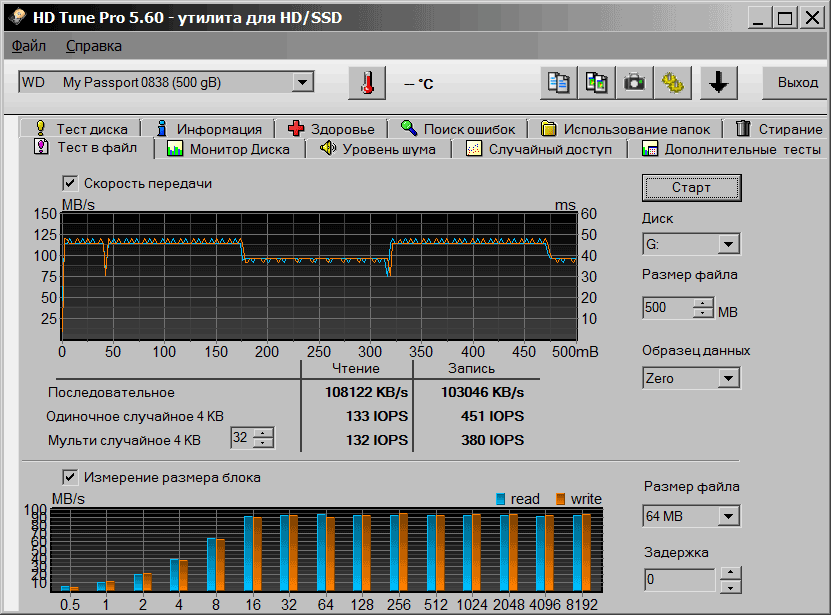831x615 pixels.
Task: Click the 500 MB file size field
Action: point(667,308)
